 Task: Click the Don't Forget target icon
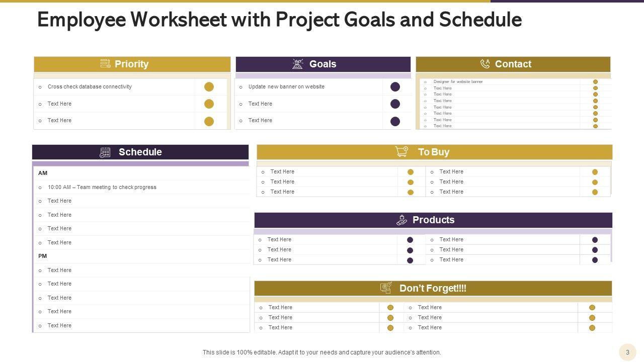click(386, 288)
